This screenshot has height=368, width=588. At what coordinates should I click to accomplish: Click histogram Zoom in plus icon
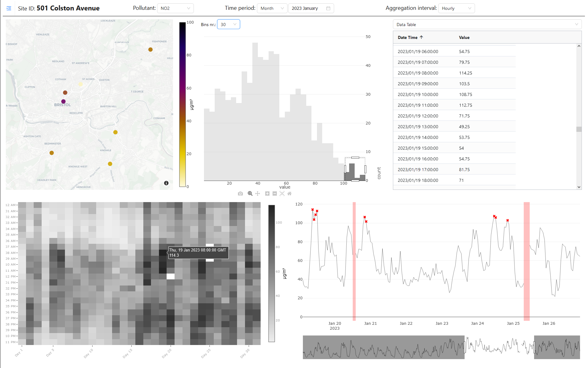pos(267,194)
